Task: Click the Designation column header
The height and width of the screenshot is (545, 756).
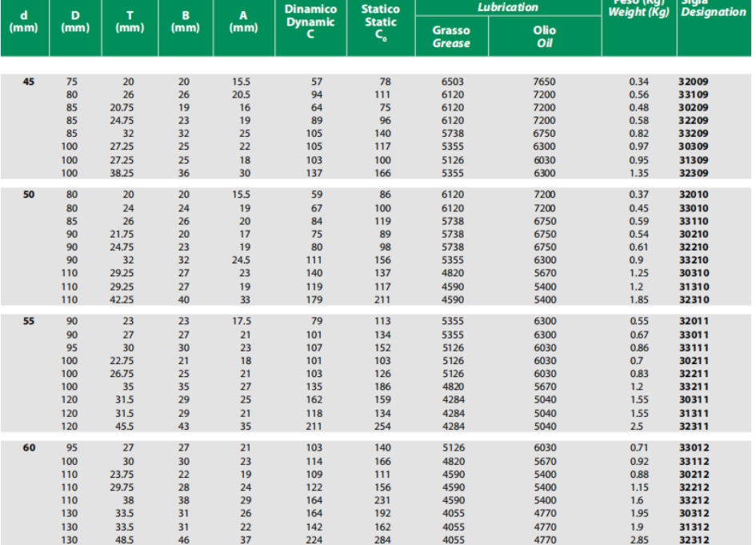Action: click(714, 10)
